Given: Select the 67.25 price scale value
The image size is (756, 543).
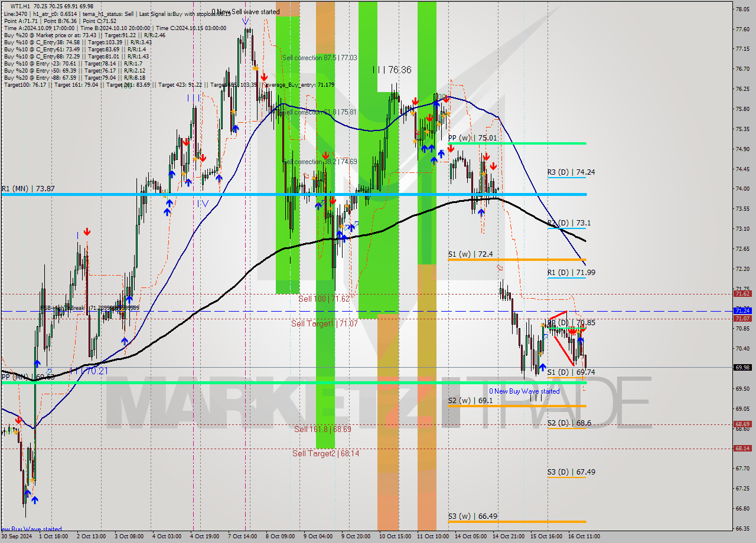Looking at the screenshot, I should pyautogui.click(x=742, y=489).
